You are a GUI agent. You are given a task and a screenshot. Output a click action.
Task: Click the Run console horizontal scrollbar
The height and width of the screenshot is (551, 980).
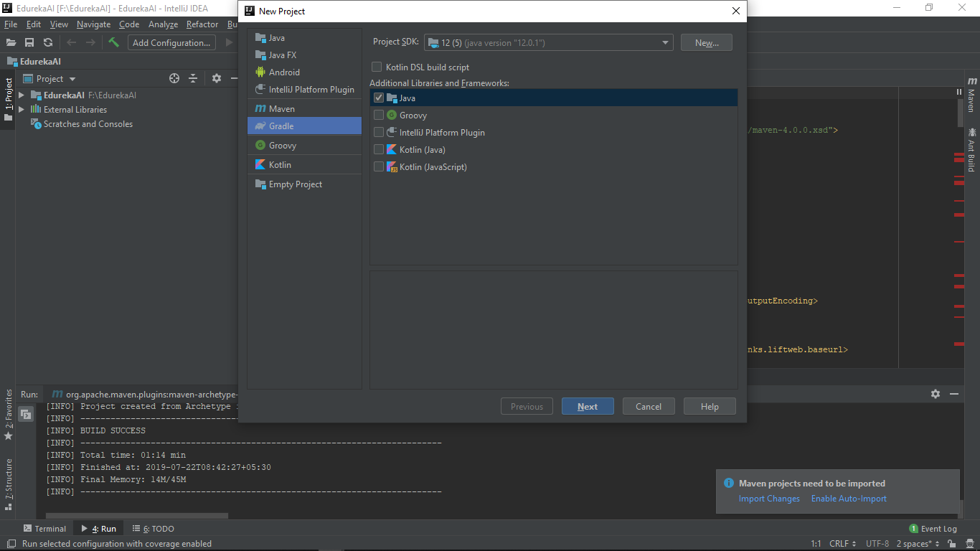137,516
